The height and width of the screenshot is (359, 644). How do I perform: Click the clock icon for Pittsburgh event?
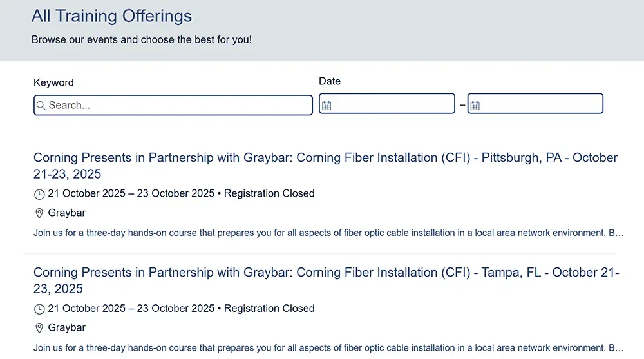pos(39,194)
